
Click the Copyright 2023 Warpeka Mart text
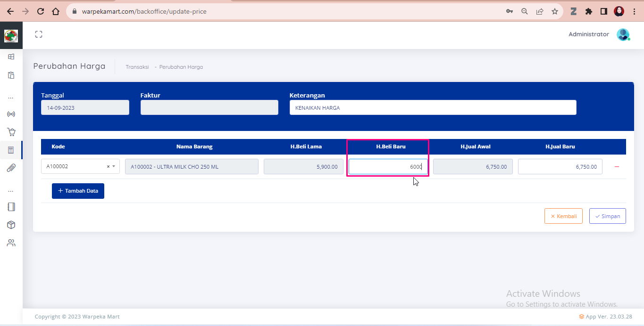[77, 317]
